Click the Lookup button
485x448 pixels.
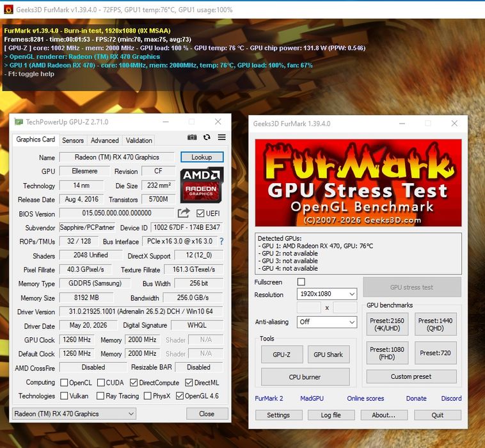click(x=202, y=157)
